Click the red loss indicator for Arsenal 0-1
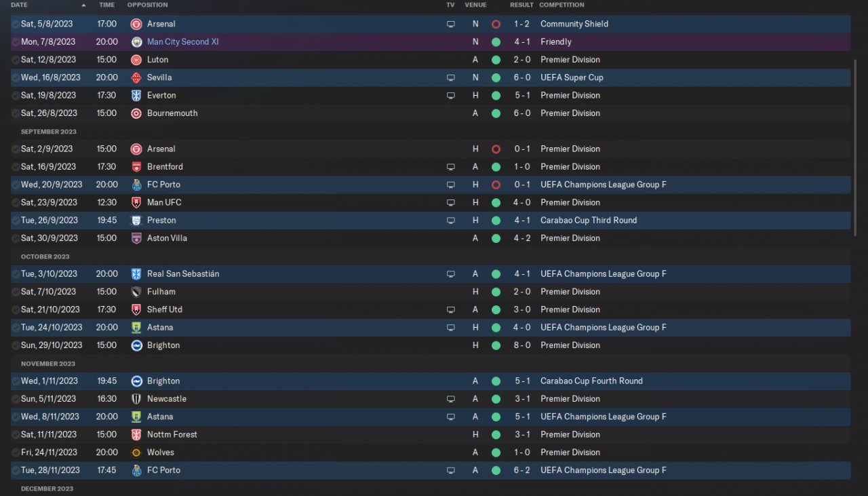This screenshot has width=868, height=496. click(x=496, y=149)
